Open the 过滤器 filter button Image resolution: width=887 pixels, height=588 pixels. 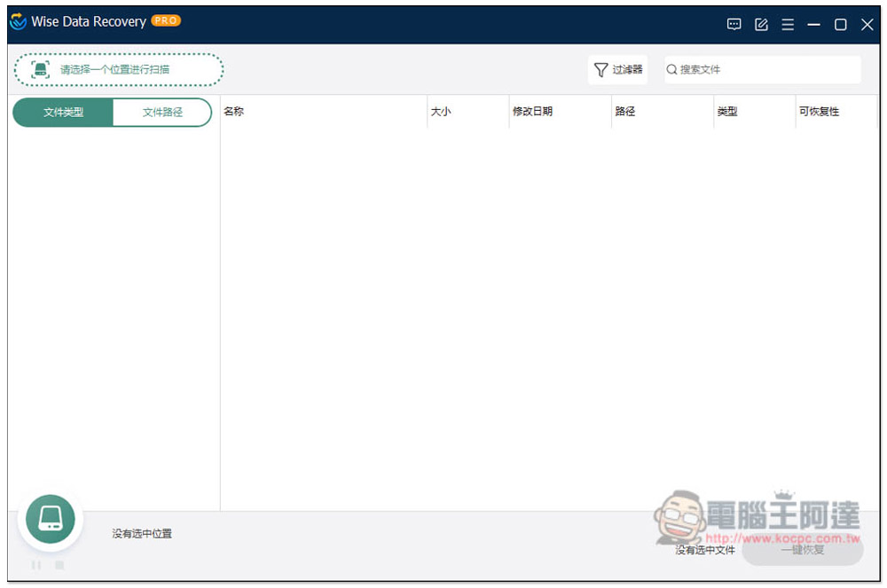(x=617, y=69)
